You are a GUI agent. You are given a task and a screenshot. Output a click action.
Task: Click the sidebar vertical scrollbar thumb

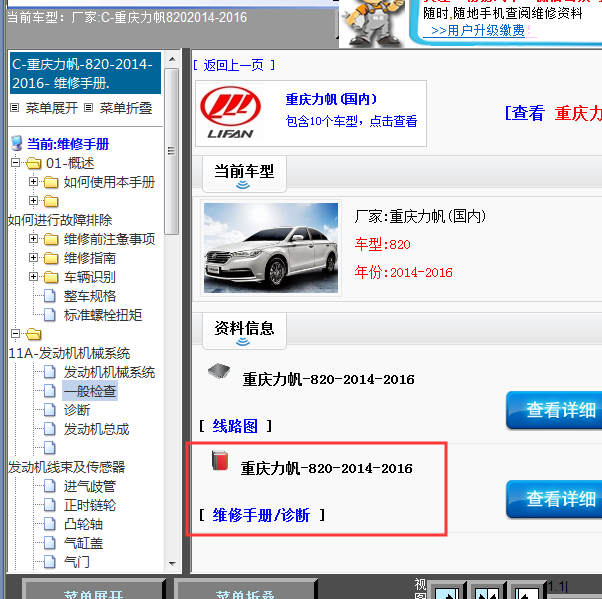[172, 151]
